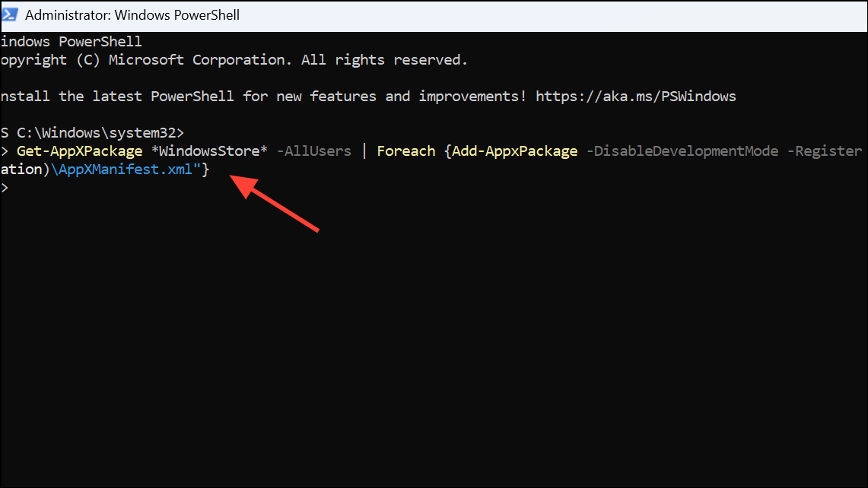Viewport: 868px width, 488px height.
Task: Click the Get-AppXPackage command text
Action: pos(79,151)
